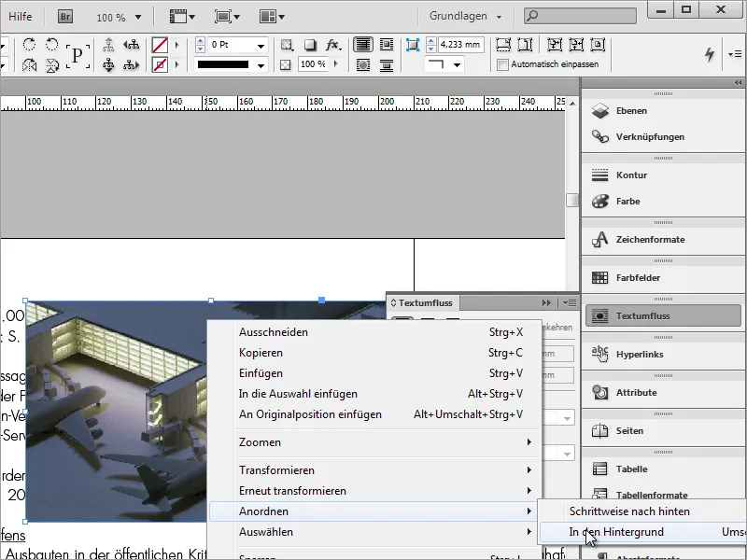Click the search field in the top bar
Viewport: 747px width, 560px height.
580,16
